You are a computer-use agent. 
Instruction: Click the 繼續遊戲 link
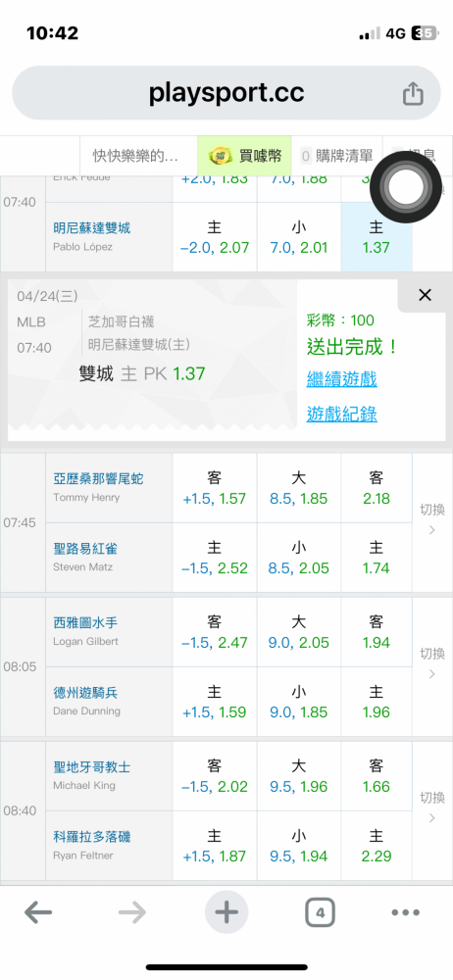(341, 378)
